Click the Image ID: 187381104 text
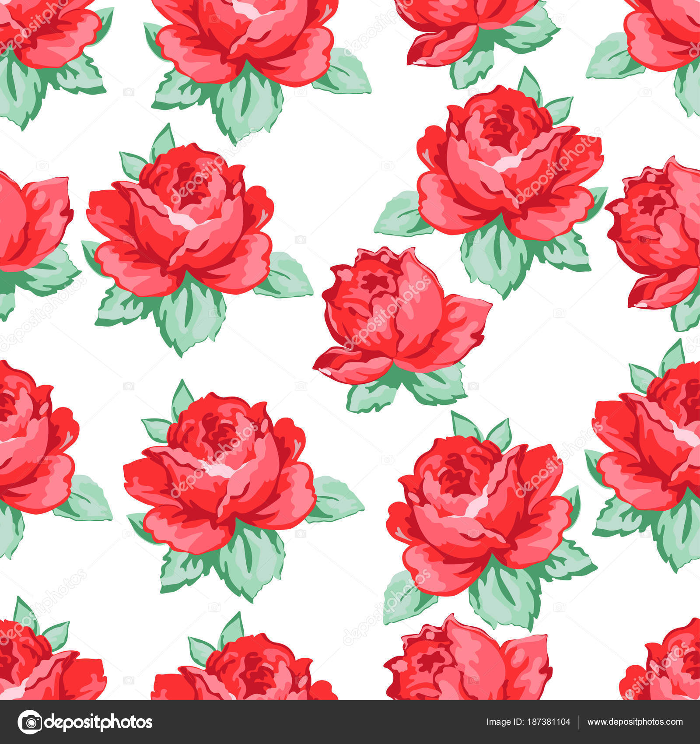The width and height of the screenshot is (700, 744). [x=528, y=723]
